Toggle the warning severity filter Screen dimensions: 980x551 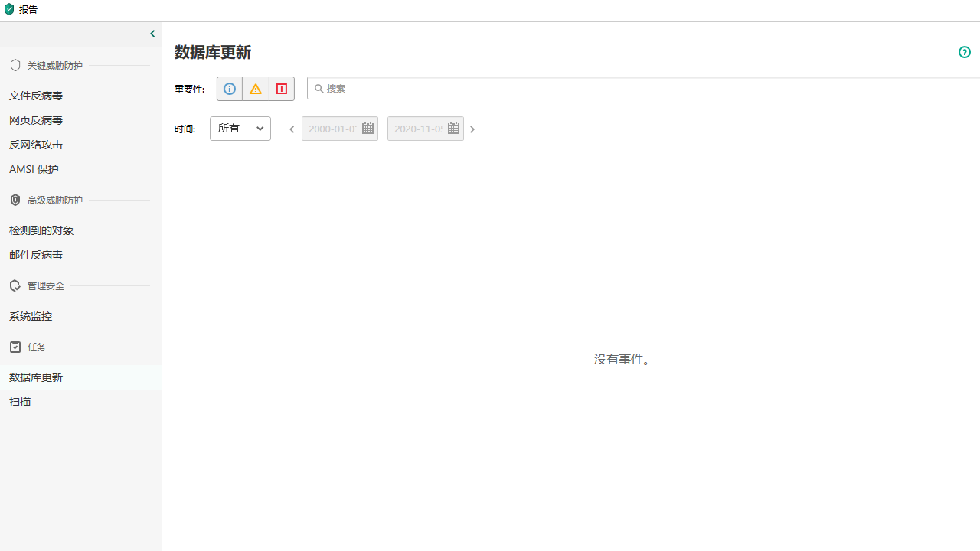255,88
